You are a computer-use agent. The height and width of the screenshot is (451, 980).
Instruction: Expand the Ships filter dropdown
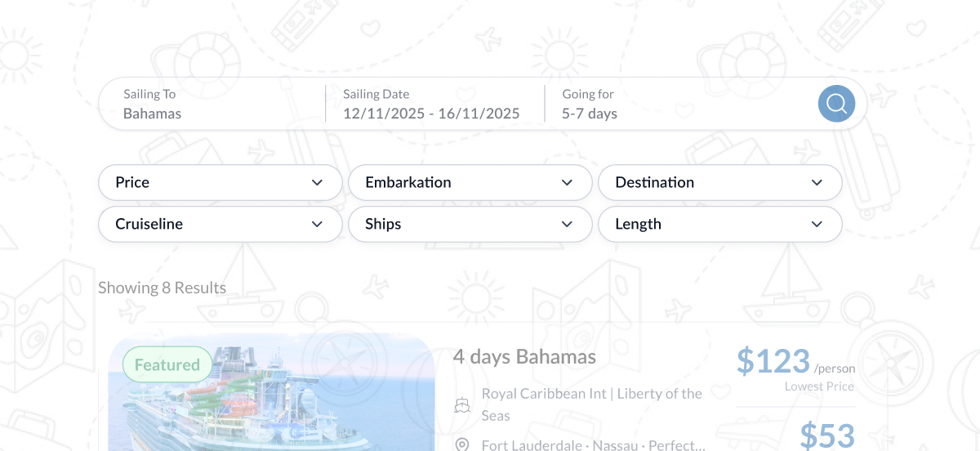tap(470, 224)
